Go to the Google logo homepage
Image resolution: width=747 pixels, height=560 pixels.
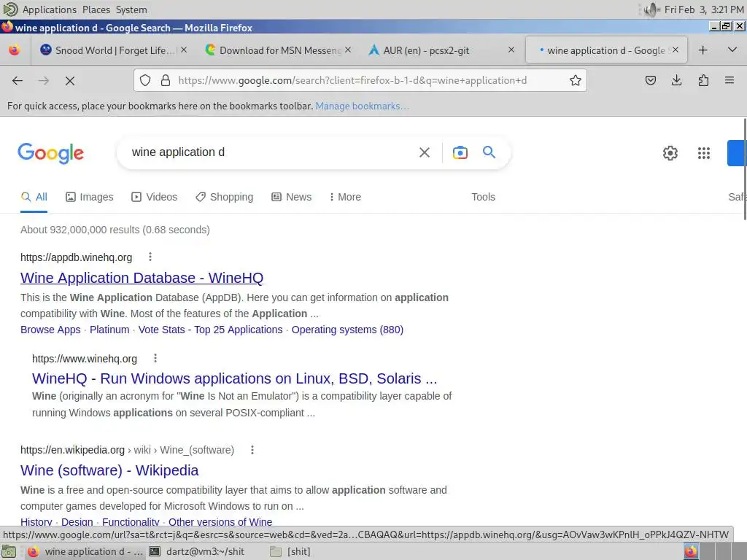[51, 153]
